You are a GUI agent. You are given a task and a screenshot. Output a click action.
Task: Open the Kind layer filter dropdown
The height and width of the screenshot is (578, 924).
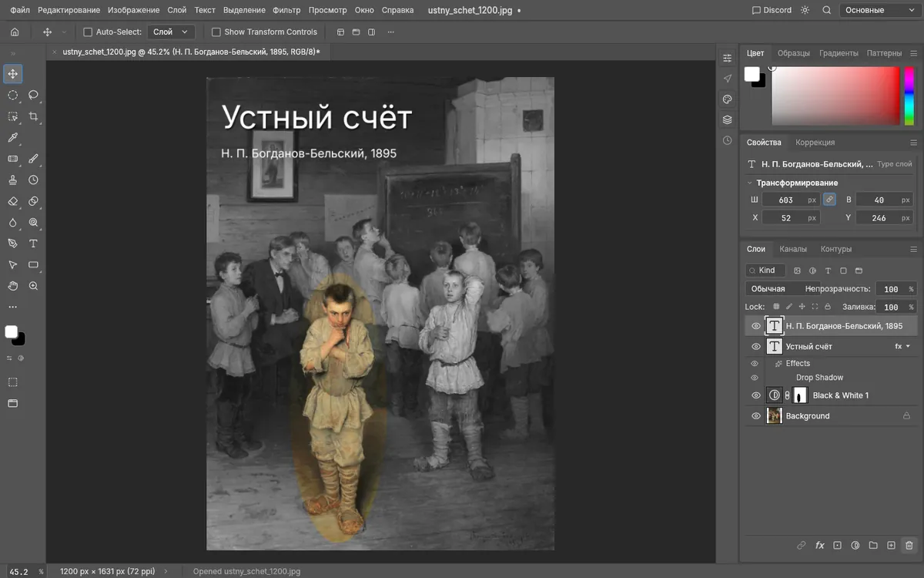[x=765, y=271]
